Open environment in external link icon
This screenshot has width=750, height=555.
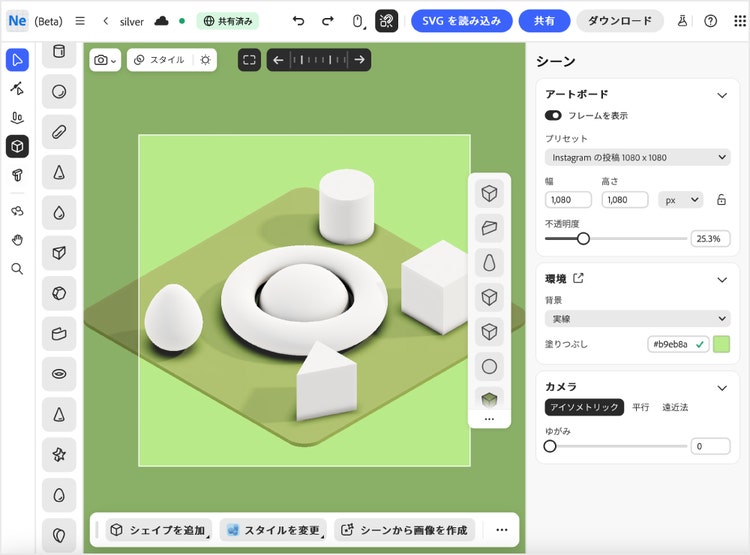[x=578, y=278]
